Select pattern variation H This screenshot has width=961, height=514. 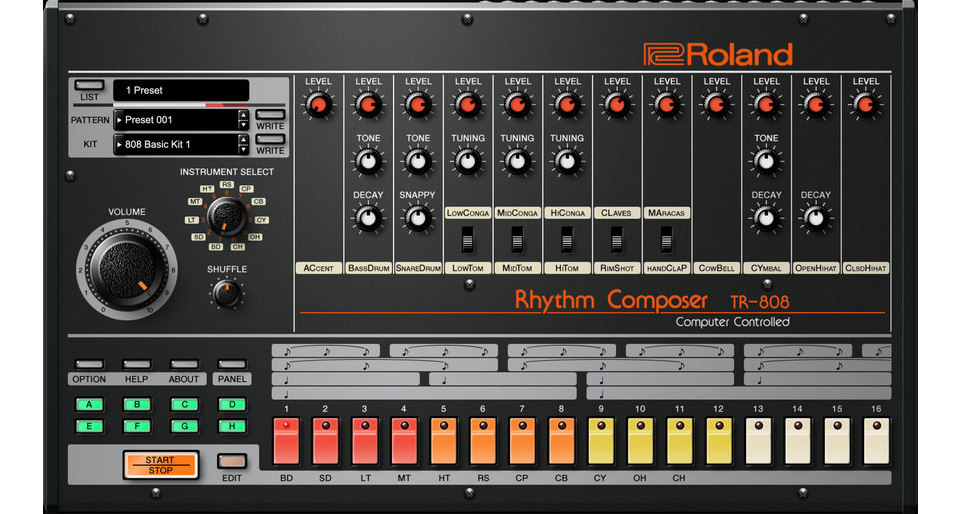(232, 426)
